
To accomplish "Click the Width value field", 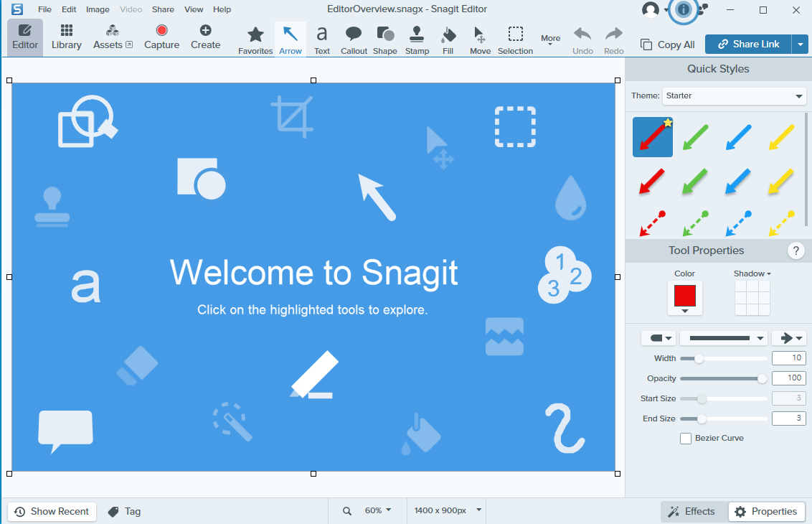I will point(789,358).
